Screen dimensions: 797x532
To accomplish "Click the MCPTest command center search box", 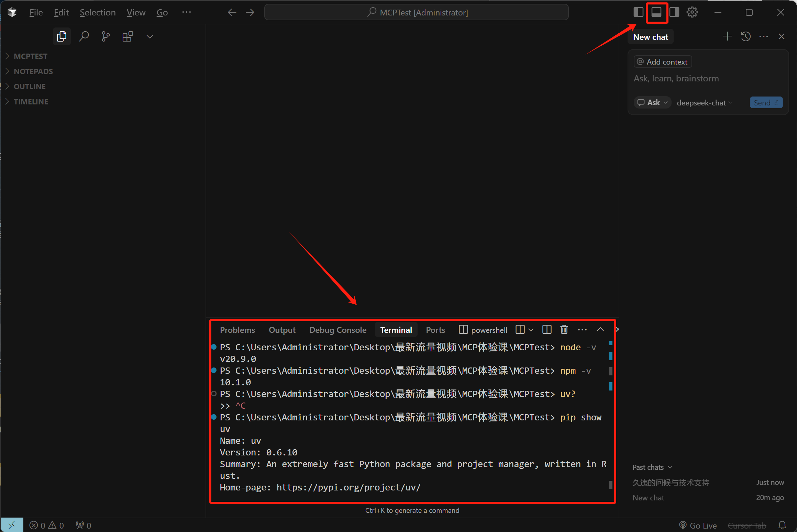I will click(x=416, y=12).
